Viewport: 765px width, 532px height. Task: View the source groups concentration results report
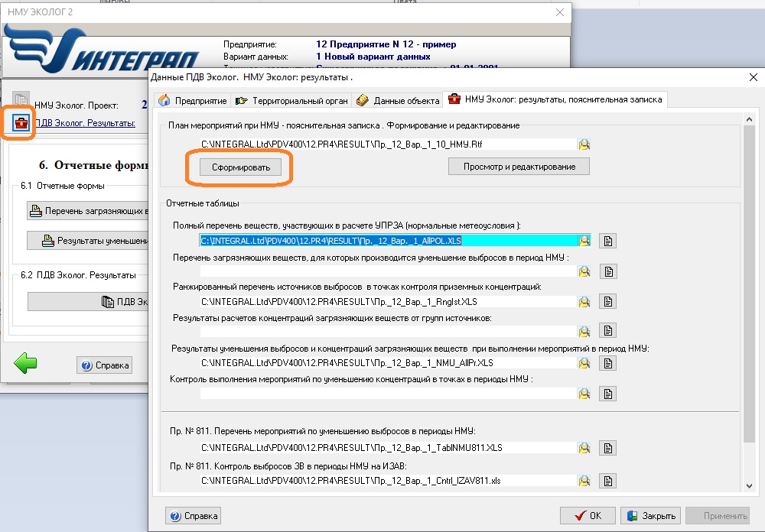tap(607, 332)
